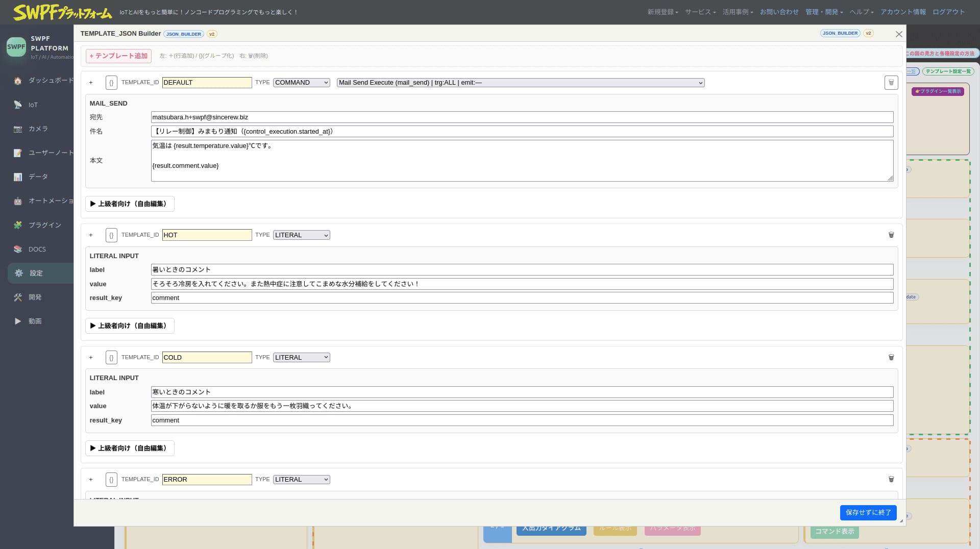Add a row to the HOT template

(91, 235)
